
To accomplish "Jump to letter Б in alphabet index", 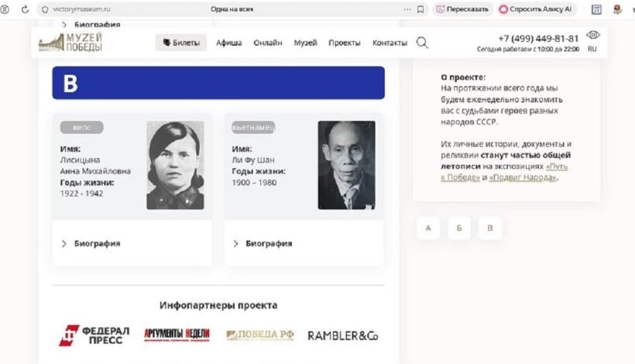I will [459, 228].
